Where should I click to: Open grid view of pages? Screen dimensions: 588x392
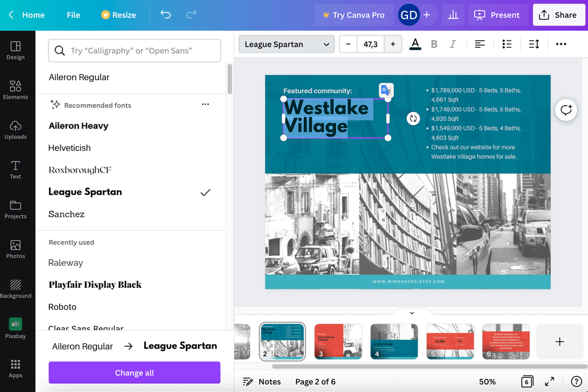[x=527, y=382]
